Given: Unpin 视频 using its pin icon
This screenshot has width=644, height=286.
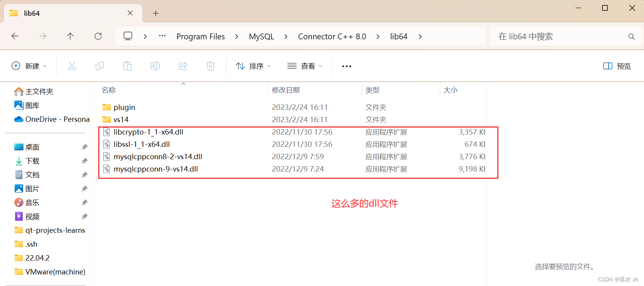Looking at the screenshot, I should [x=84, y=216].
